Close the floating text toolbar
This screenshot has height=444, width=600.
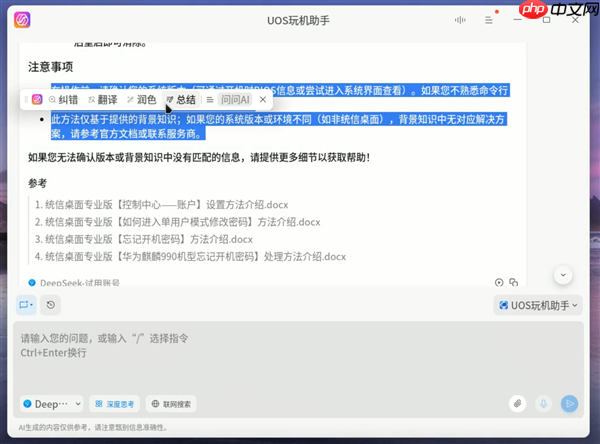click(x=263, y=100)
